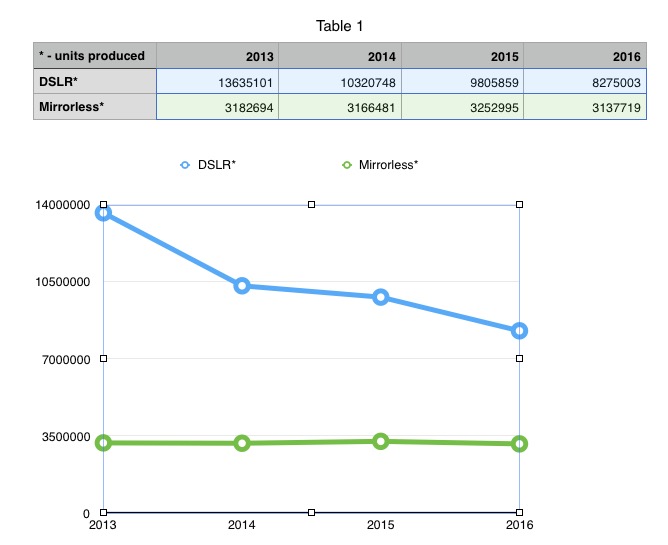Click the bottom-center chart selection handle

click(311, 512)
